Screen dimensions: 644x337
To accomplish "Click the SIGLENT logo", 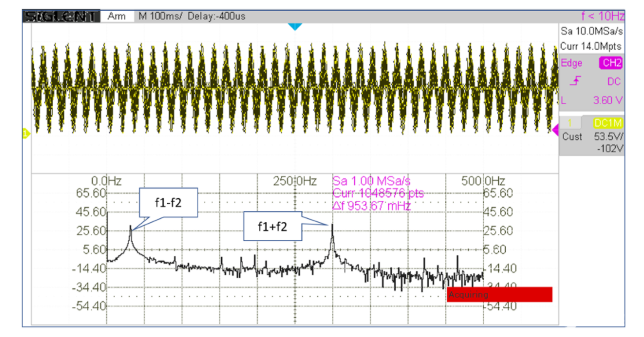I will pos(61,17).
